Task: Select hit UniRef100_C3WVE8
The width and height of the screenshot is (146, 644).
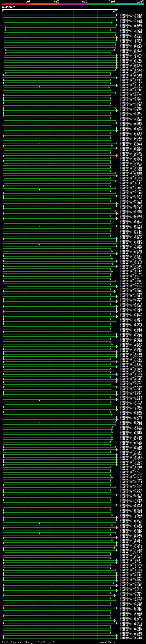Action: click(x=131, y=329)
